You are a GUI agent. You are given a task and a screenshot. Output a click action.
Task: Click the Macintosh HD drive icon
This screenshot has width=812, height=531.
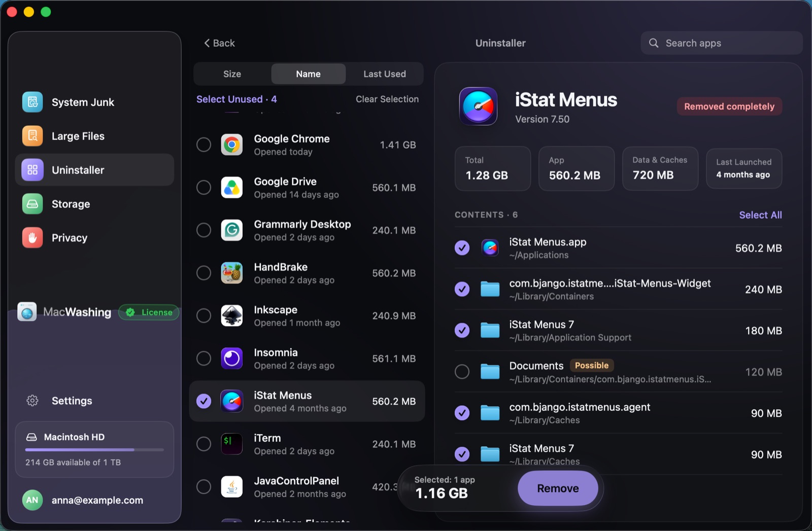click(x=31, y=437)
